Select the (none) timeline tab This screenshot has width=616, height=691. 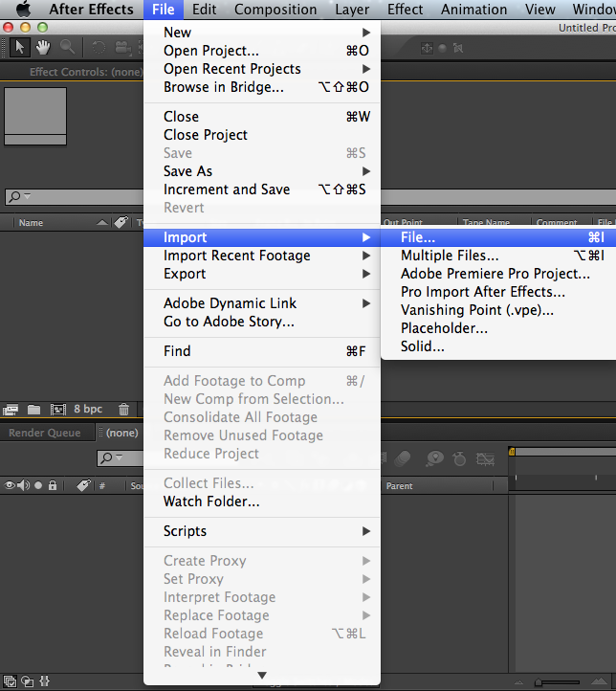(x=121, y=433)
